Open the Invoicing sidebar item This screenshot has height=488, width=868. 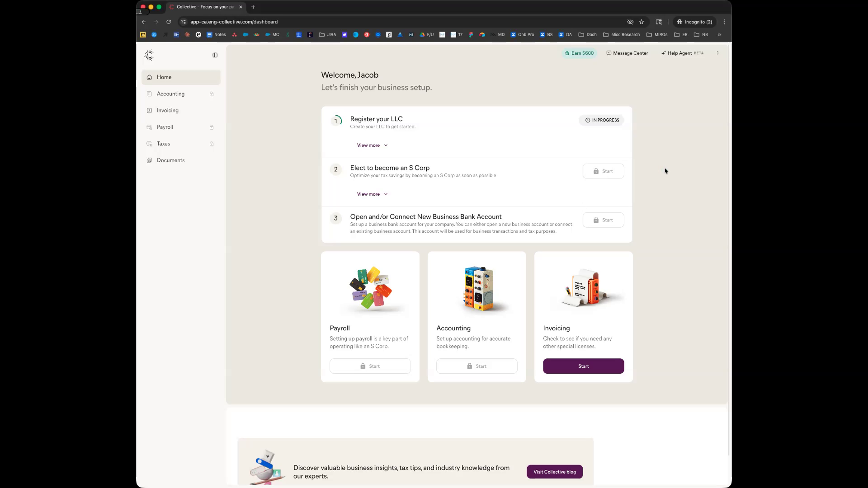coord(168,110)
